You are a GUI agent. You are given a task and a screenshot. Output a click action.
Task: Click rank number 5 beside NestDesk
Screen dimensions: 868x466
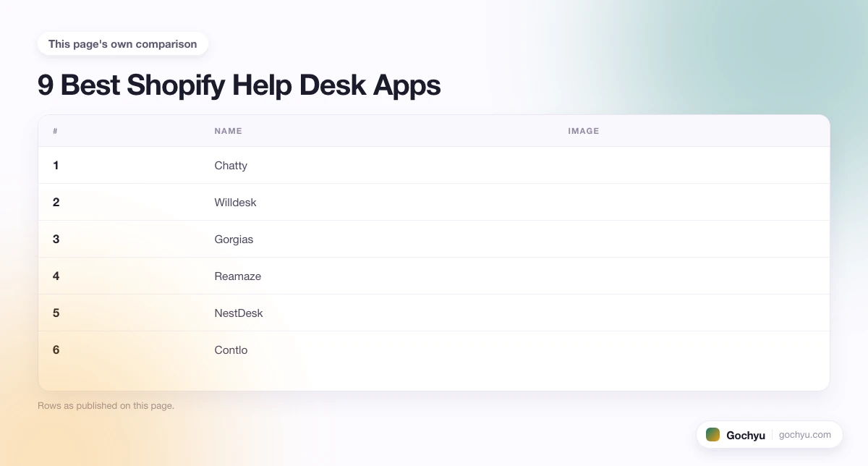coord(56,313)
